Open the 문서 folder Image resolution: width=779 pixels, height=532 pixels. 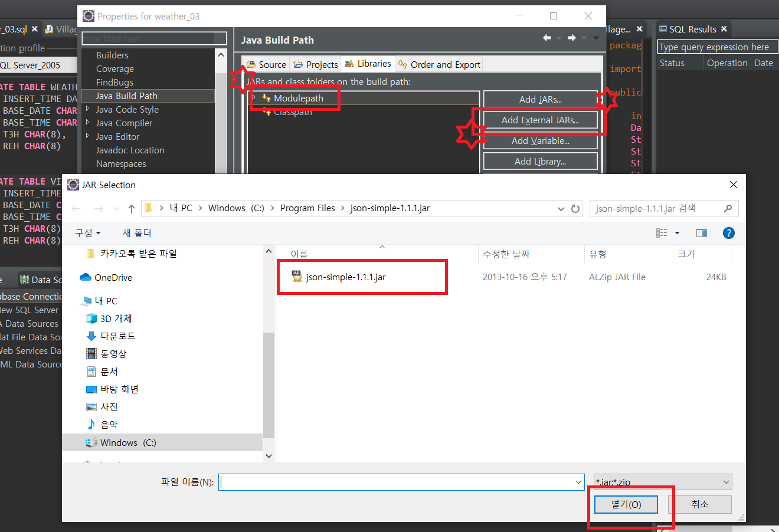[103, 372]
